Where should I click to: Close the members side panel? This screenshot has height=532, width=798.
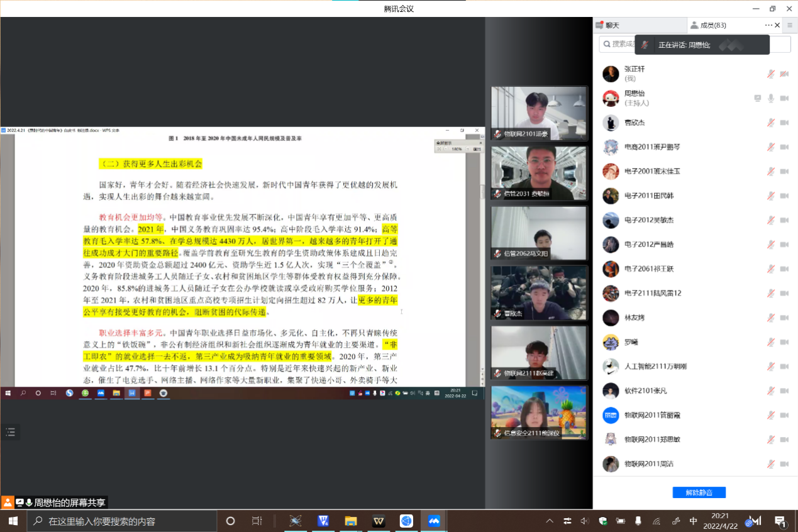coord(777,25)
